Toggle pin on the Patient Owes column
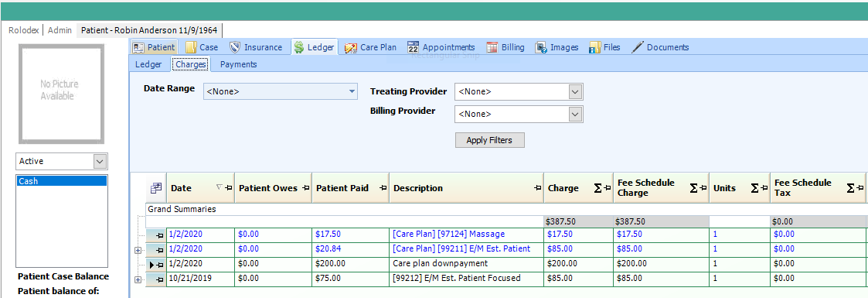The image size is (868, 298). 305,188
